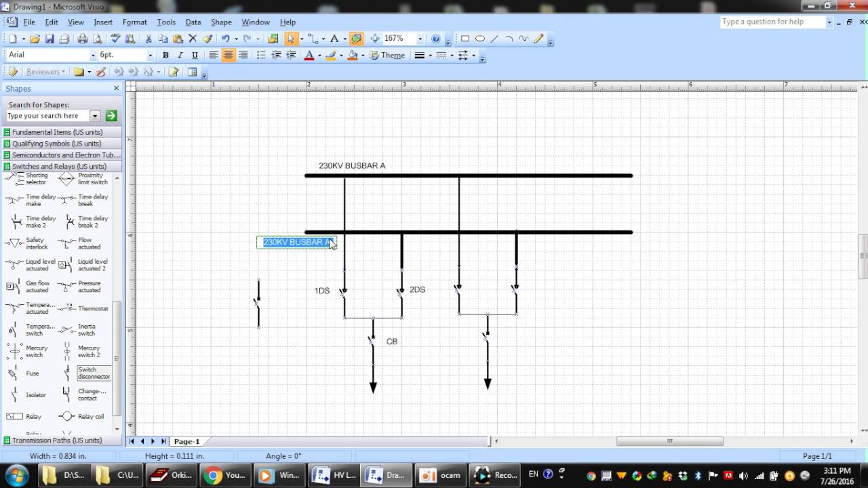This screenshot has width=868, height=488.
Task: Select the Fuse shape in the stencil
Action: click(x=25, y=373)
